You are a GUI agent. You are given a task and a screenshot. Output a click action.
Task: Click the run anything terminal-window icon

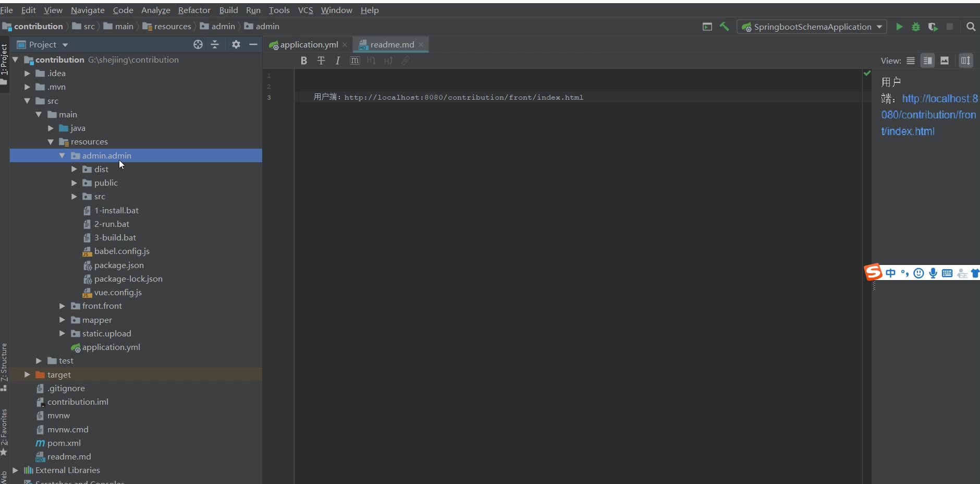(707, 27)
